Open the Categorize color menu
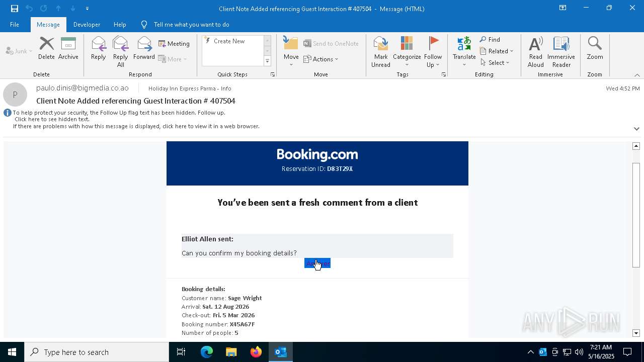644x362 pixels. pyautogui.click(x=407, y=51)
